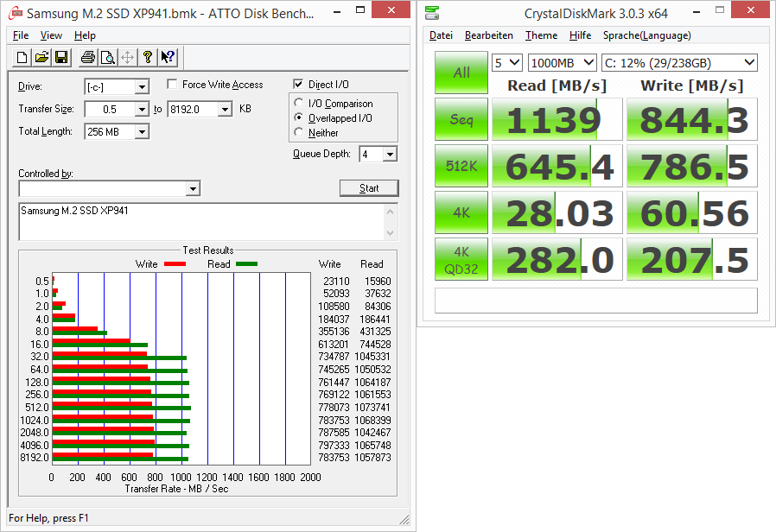Click the 512K test button
Screen dimensions: 776x532
[x=461, y=166]
